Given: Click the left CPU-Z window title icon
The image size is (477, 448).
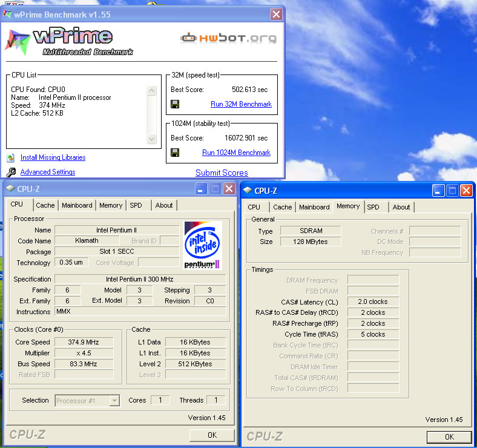Looking at the screenshot, I should click(x=10, y=189).
